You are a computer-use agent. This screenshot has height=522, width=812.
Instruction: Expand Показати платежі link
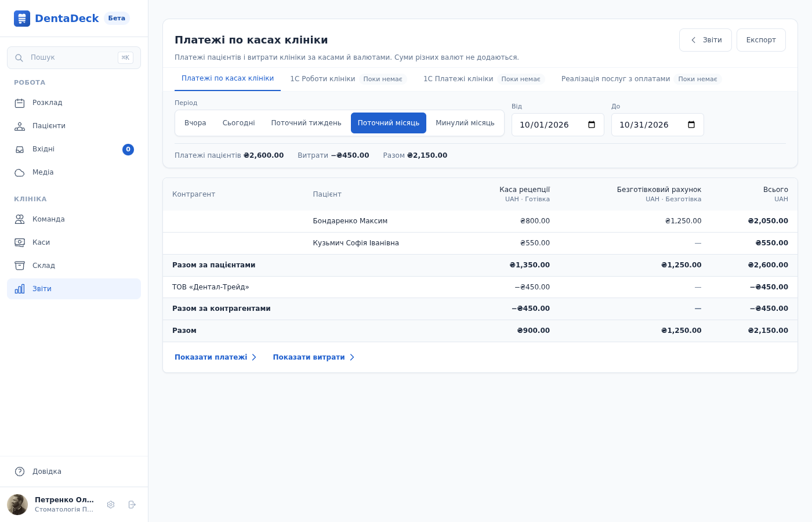216,357
